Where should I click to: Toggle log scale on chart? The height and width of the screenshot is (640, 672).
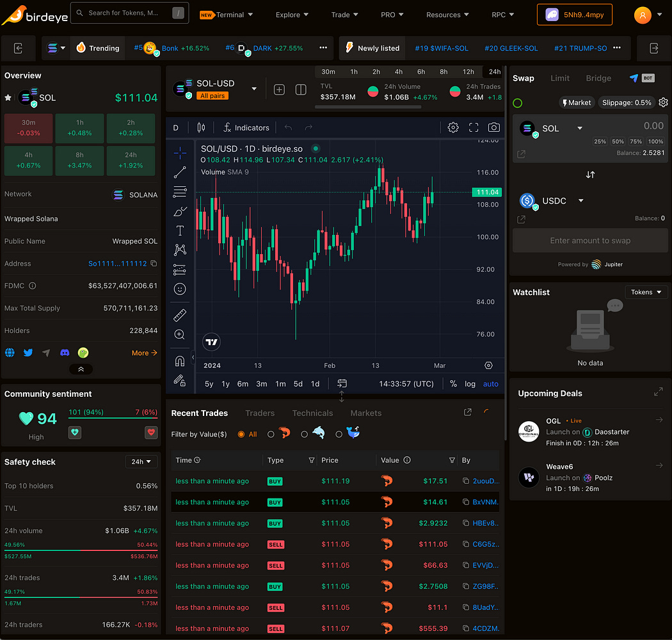470,383
